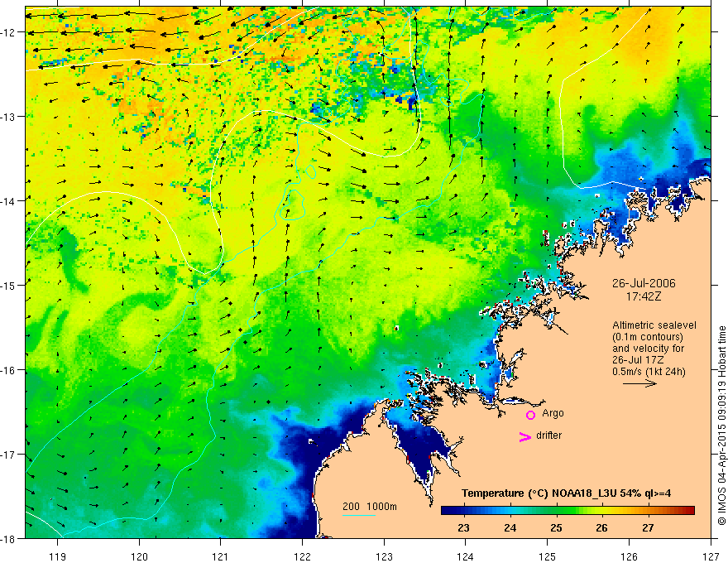Click the cyan isobath legend line sample
Screen dimensions: 728x563
tap(359, 515)
